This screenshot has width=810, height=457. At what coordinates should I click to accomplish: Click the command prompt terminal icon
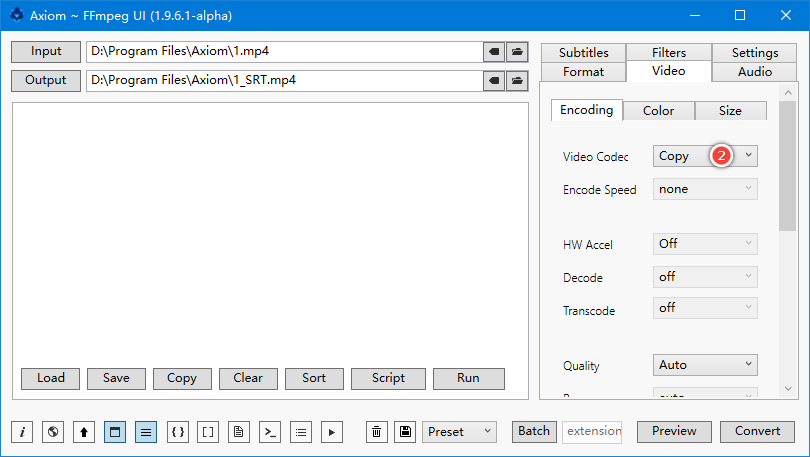pos(269,432)
